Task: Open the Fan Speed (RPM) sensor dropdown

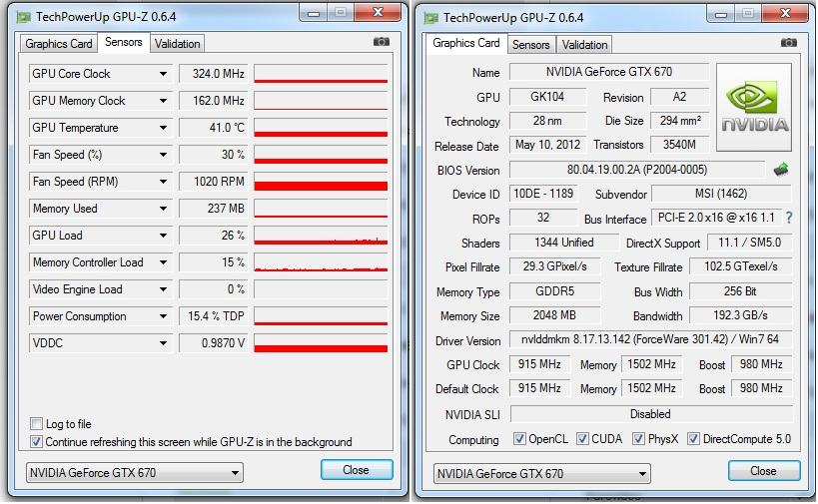Action: coord(163,182)
